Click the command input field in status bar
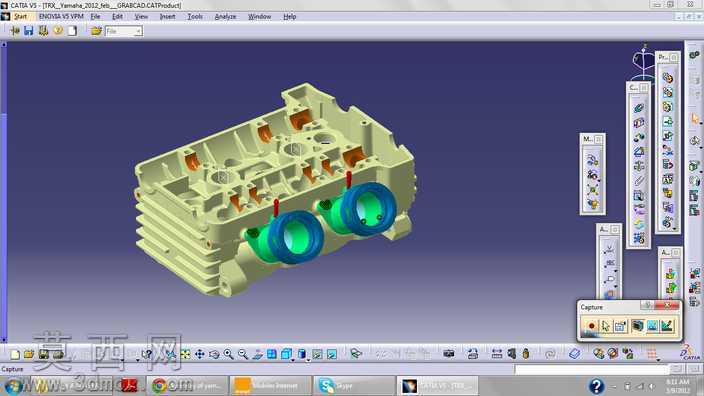 tap(592, 369)
